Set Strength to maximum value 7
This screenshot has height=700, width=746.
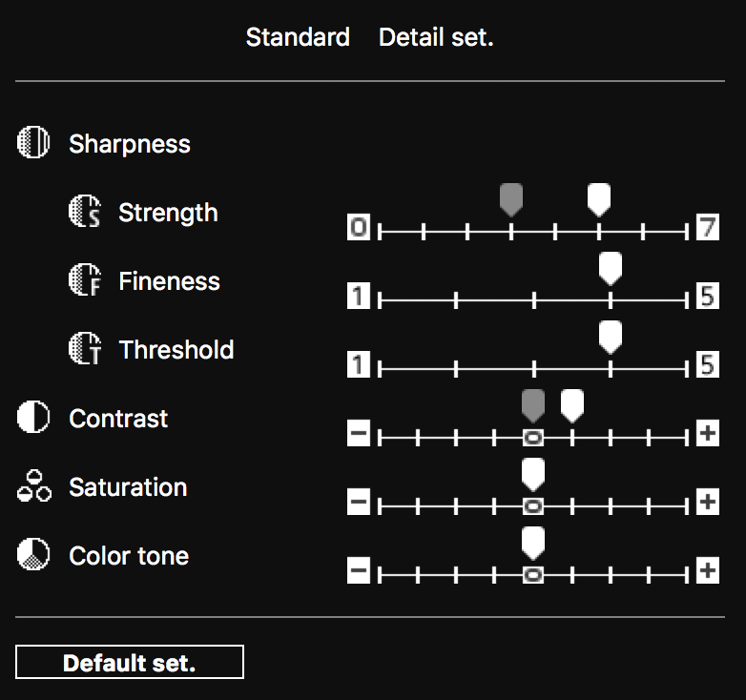coord(708,227)
